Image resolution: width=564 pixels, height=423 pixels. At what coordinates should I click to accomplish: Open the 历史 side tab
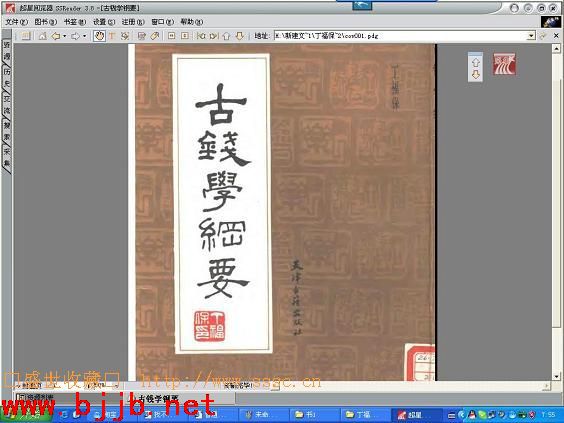point(7,78)
